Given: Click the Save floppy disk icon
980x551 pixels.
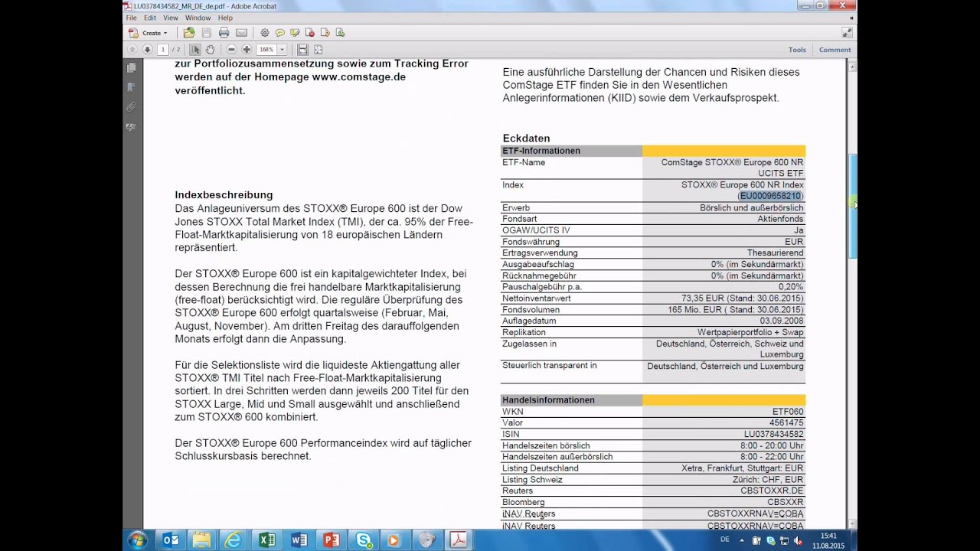Looking at the screenshot, I should pos(207,33).
